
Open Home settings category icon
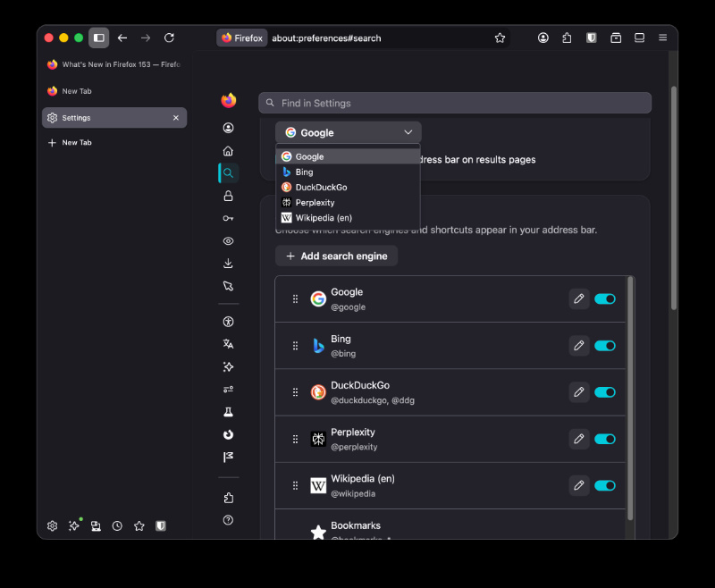[x=229, y=151]
